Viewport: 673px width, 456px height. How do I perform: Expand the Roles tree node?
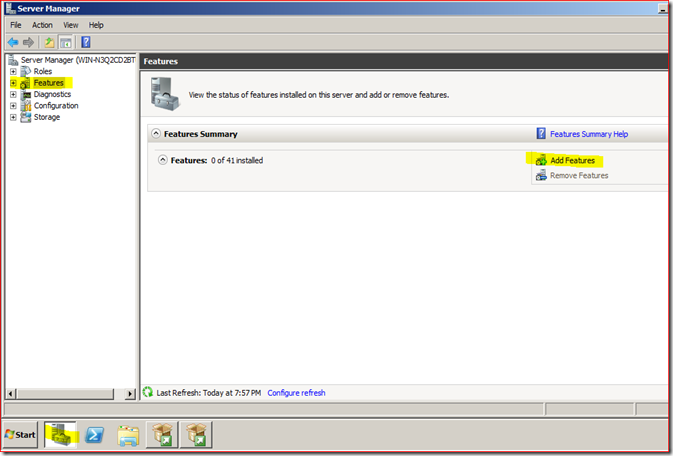click(x=13, y=72)
